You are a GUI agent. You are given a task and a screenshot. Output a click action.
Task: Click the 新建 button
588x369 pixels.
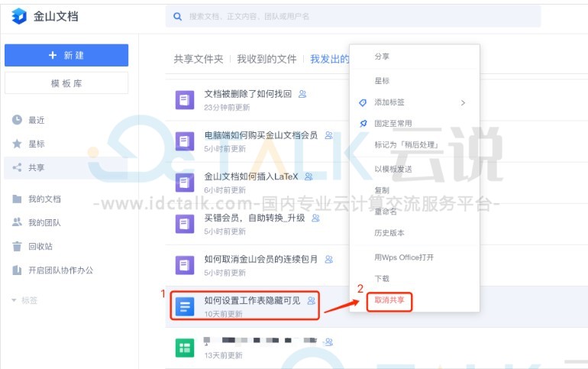66,55
